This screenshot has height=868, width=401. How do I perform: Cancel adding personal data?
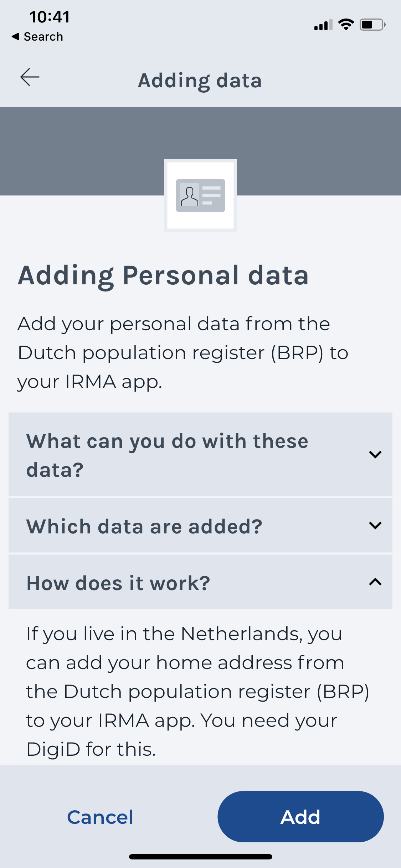click(100, 817)
